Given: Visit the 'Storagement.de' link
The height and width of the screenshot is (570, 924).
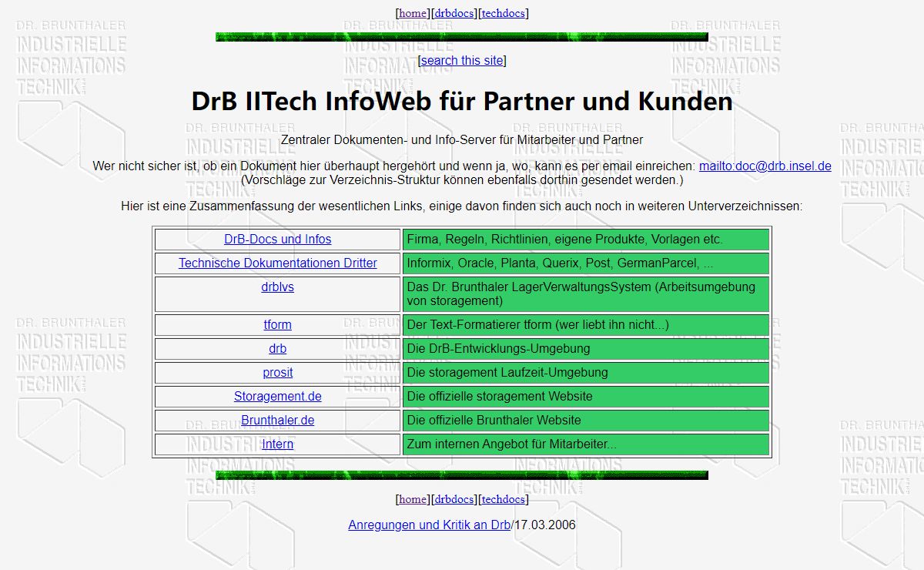Looking at the screenshot, I should (278, 397).
